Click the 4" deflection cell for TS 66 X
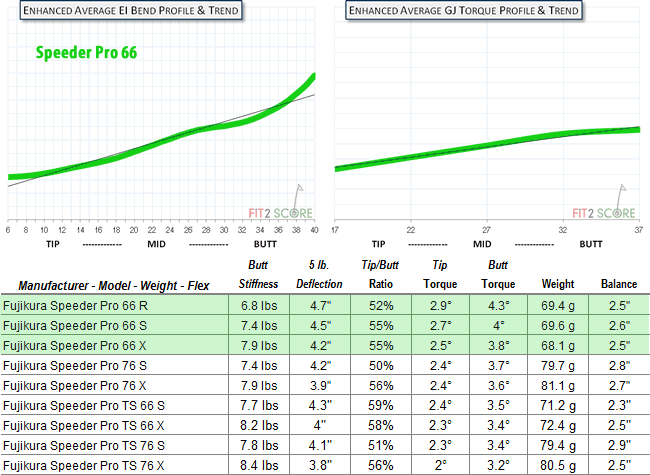 tap(320, 425)
